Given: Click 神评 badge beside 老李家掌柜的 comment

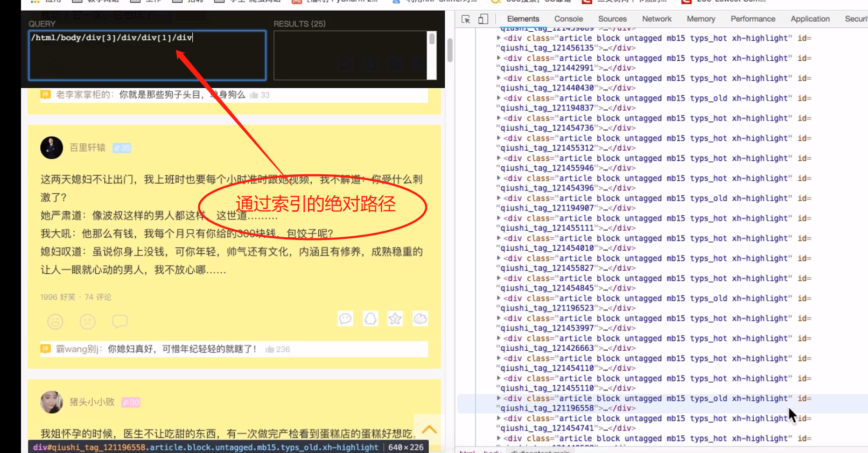Looking at the screenshot, I should (x=46, y=94).
